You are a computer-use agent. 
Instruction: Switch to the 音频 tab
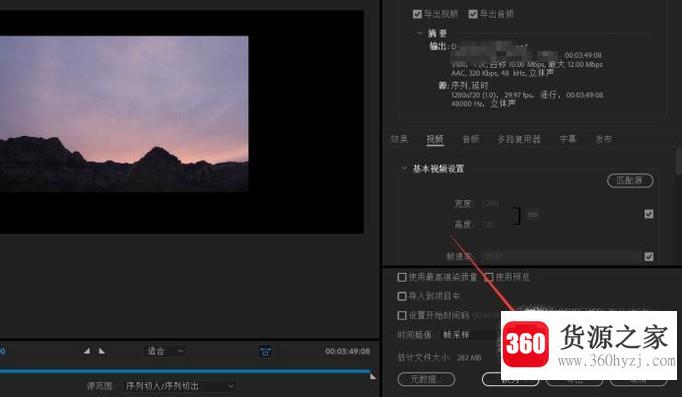point(471,139)
